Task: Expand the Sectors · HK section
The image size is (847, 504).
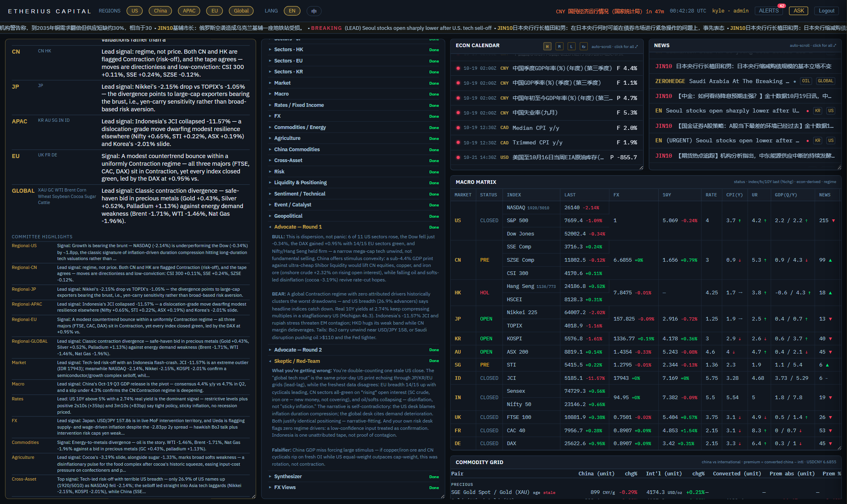Action: point(354,50)
